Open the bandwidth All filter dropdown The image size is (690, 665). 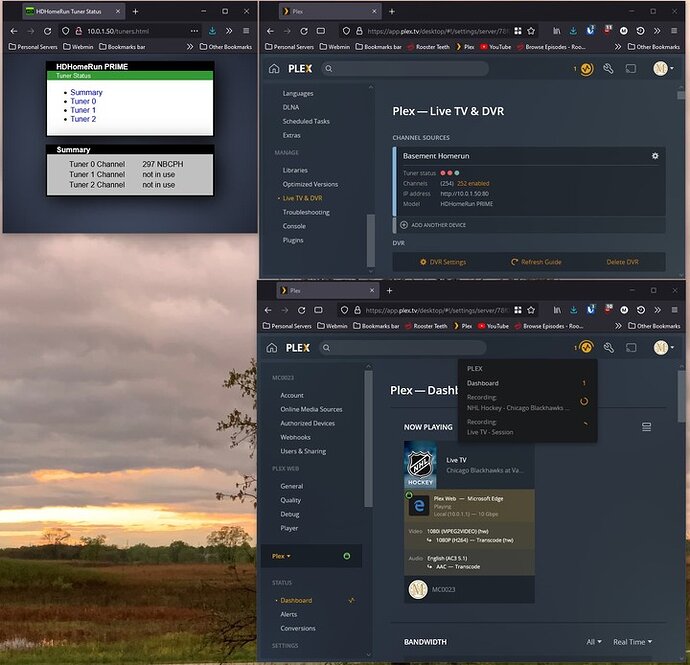[594, 642]
